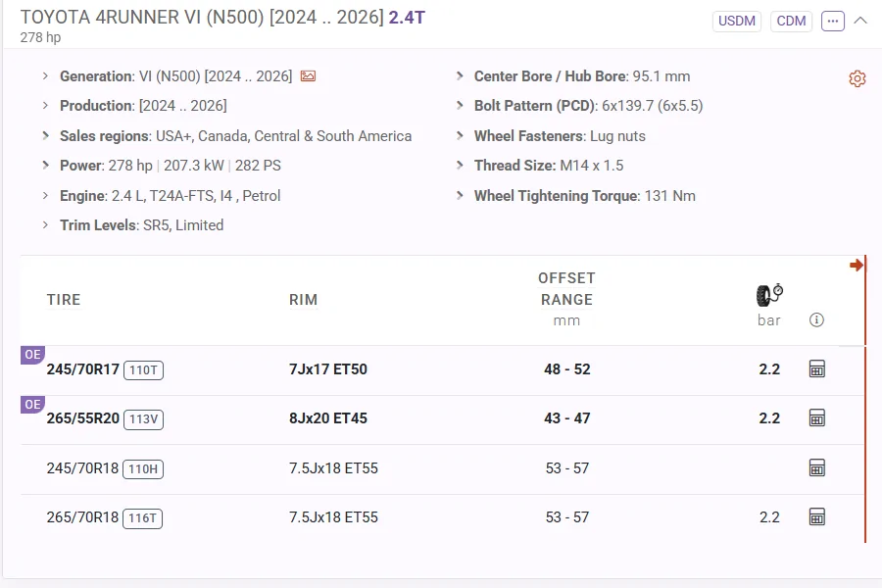Click the orange arrow expand-table icon

(857, 266)
